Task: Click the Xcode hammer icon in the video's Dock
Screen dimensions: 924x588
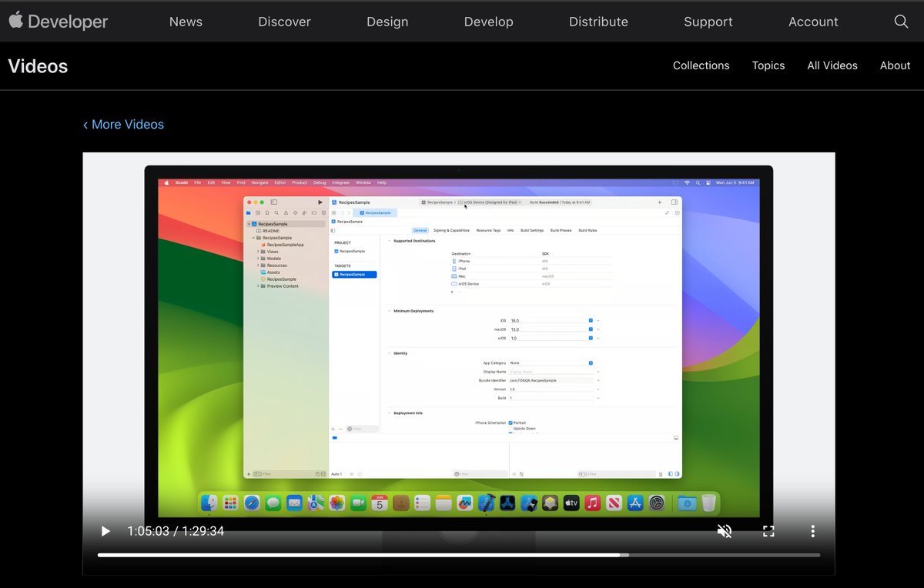Action: pos(486,503)
